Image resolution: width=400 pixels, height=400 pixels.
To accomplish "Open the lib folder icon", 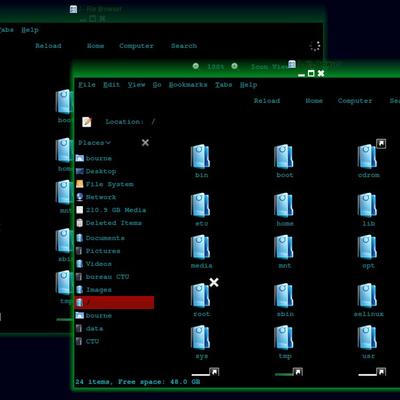I will [367, 205].
